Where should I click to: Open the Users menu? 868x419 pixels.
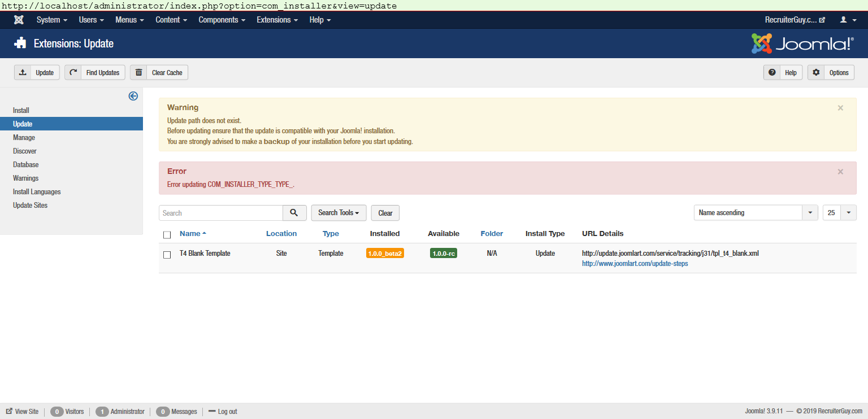coord(91,20)
